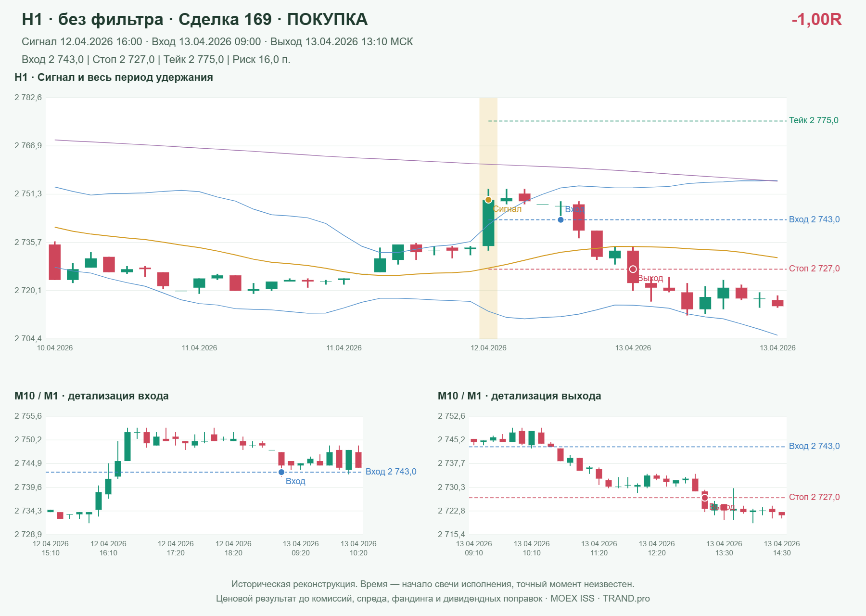Click the 10.04.2026 date on H1 axis
Screen dimensions: 866x616
[55, 348]
